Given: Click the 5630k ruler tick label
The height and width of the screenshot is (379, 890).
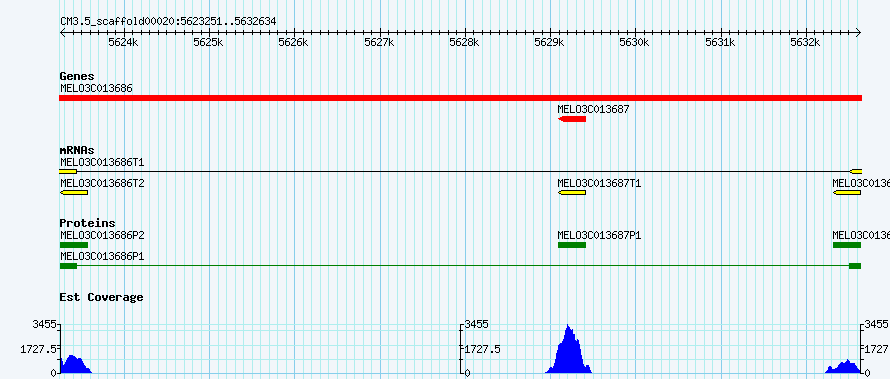Looking at the screenshot, I should [x=635, y=42].
